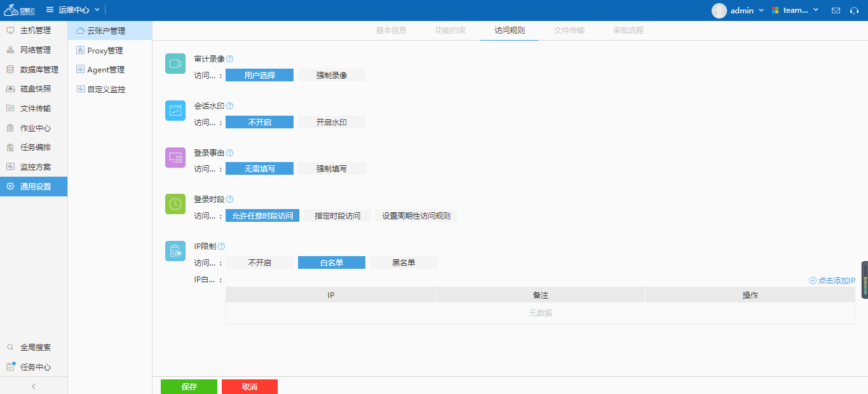This screenshot has height=394, width=868.
Task: Switch to the 基本信息 tab
Action: pyautogui.click(x=391, y=31)
